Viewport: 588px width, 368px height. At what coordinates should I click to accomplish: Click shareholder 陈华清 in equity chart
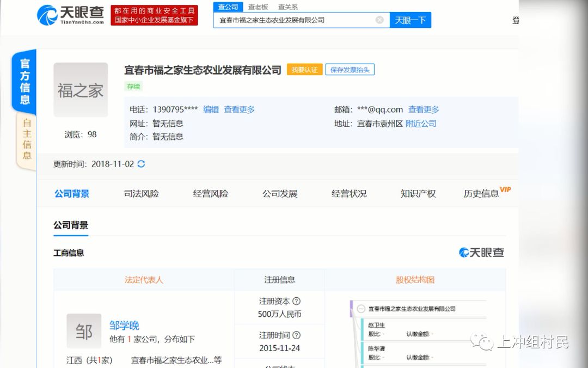377,348
